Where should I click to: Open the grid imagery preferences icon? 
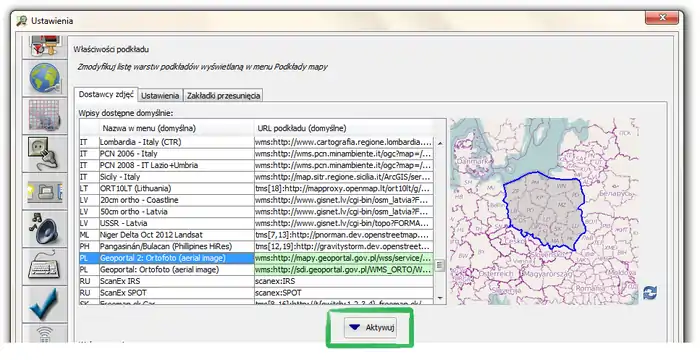[x=45, y=116]
